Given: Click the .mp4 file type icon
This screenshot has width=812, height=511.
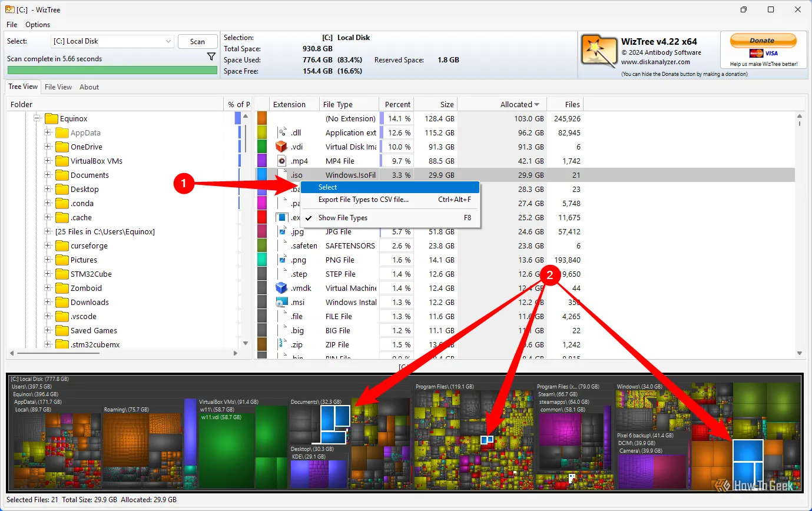Looking at the screenshot, I should tap(281, 161).
